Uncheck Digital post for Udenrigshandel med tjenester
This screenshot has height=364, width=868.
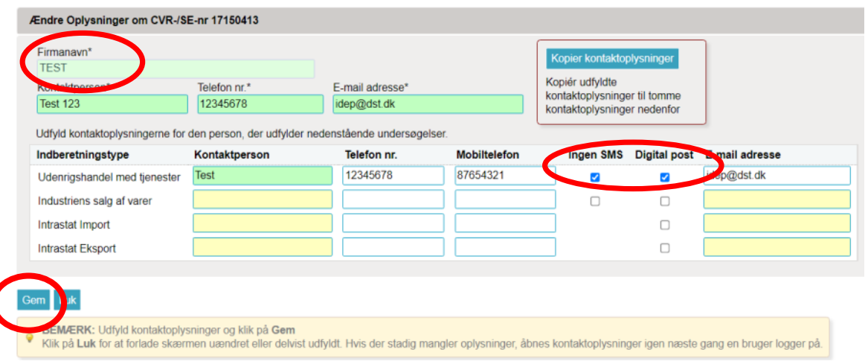pyautogui.click(x=665, y=177)
